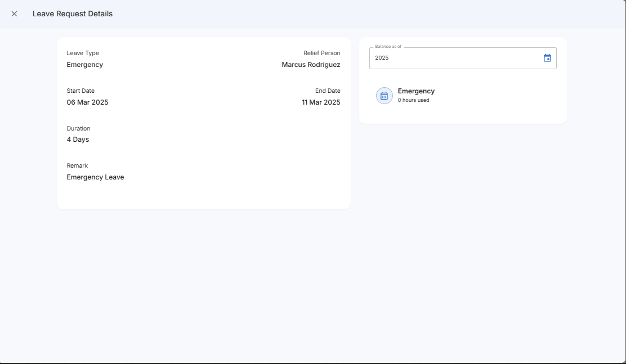The height and width of the screenshot is (364, 626).
Task: Click the '0 hours used' balance text
Action: coord(413,100)
